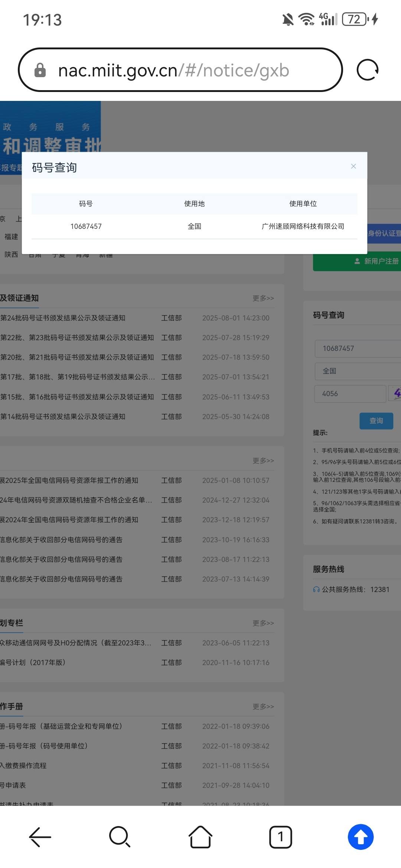Open 双随机抽查不合格企业名单 notice
The height and width of the screenshot is (868, 401).
[x=76, y=500]
